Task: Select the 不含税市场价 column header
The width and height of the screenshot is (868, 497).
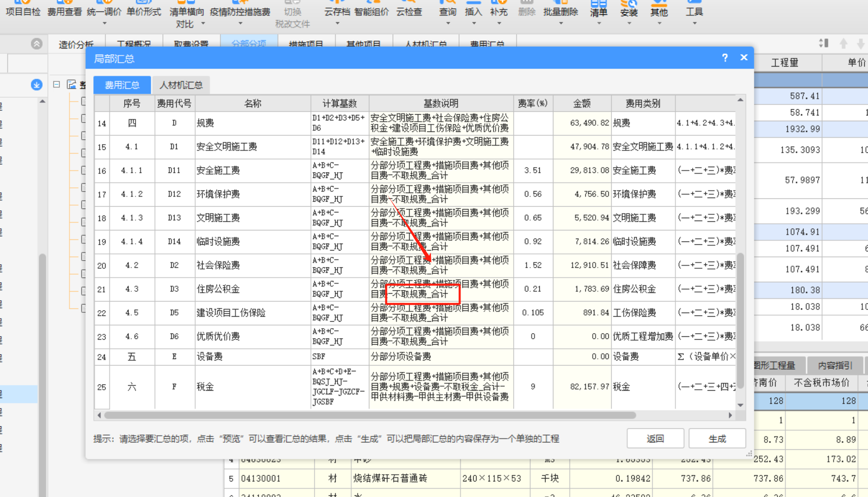Action: tap(822, 383)
